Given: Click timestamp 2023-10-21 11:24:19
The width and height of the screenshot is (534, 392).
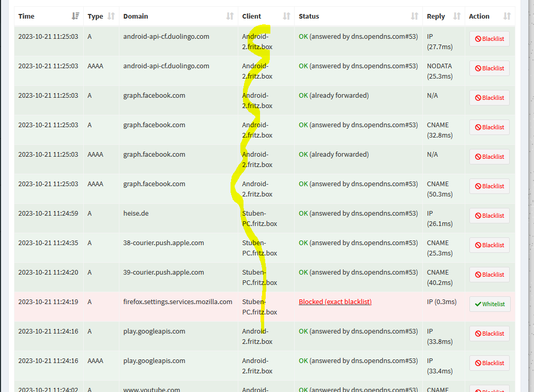Looking at the screenshot, I should (x=48, y=301).
